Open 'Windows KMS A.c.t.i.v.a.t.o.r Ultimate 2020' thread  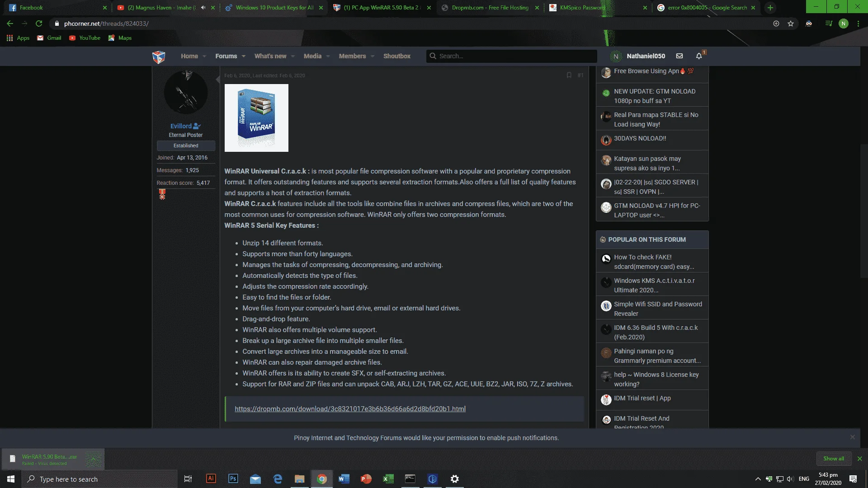pos(654,285)
